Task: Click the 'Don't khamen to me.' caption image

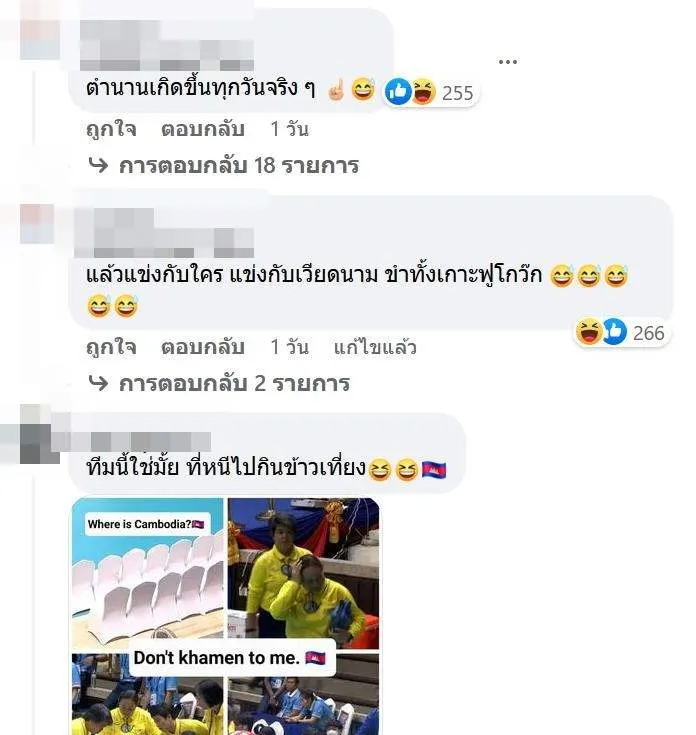Action: tap(232, 658)
